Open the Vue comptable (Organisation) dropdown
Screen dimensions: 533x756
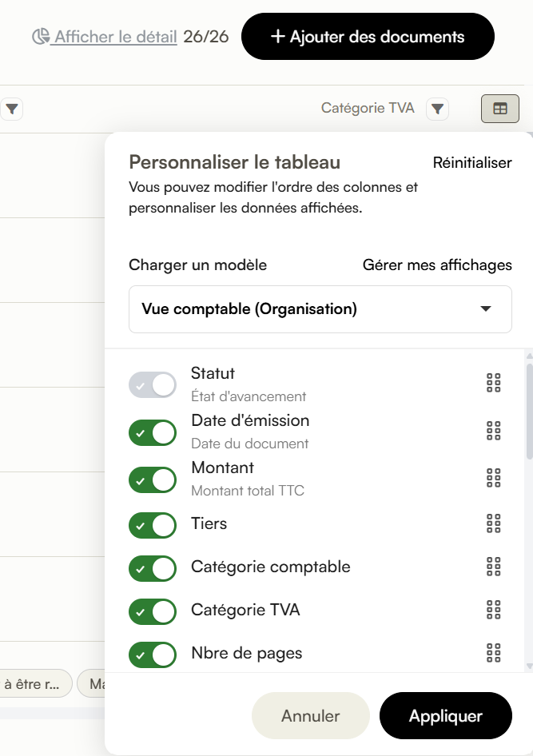tap(320, 309)
